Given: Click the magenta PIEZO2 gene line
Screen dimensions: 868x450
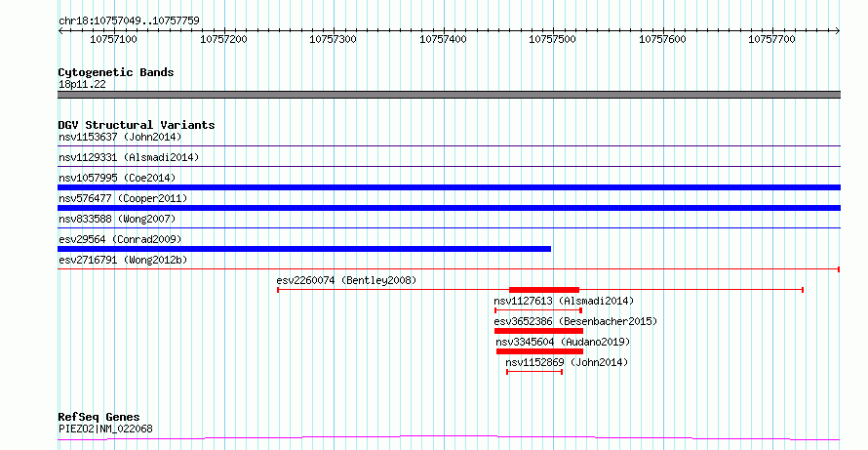Looking at the screenshot, I should click(449, 438).
